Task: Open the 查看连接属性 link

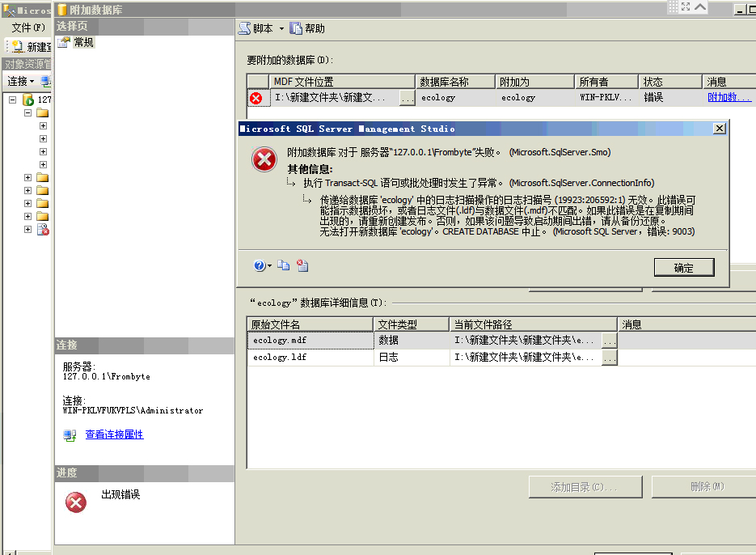Action: [114, 434]
